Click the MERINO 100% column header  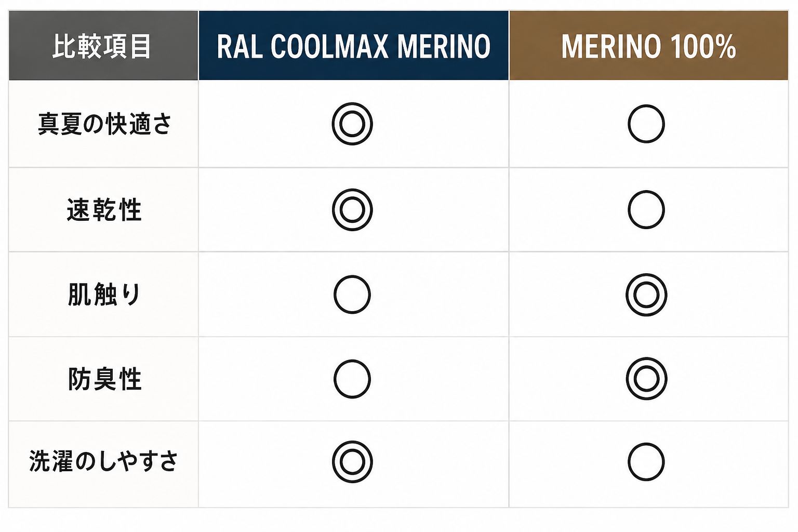tap(648, 46)
